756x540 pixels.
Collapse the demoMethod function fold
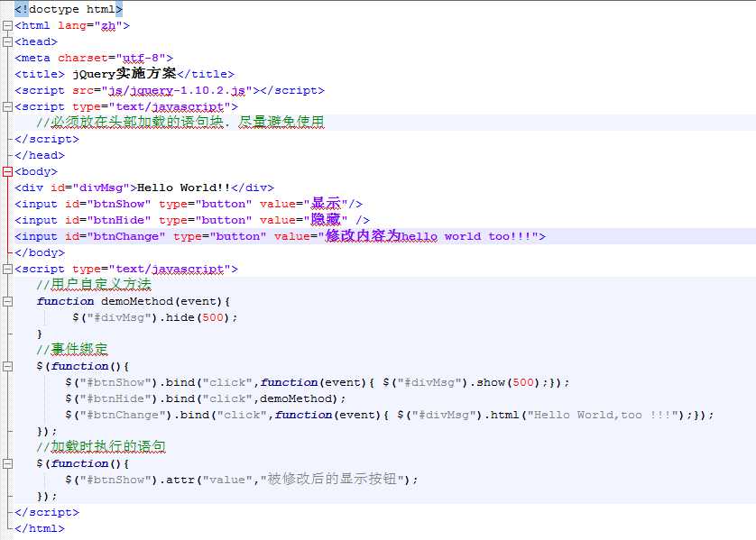[x=7, y=301]
